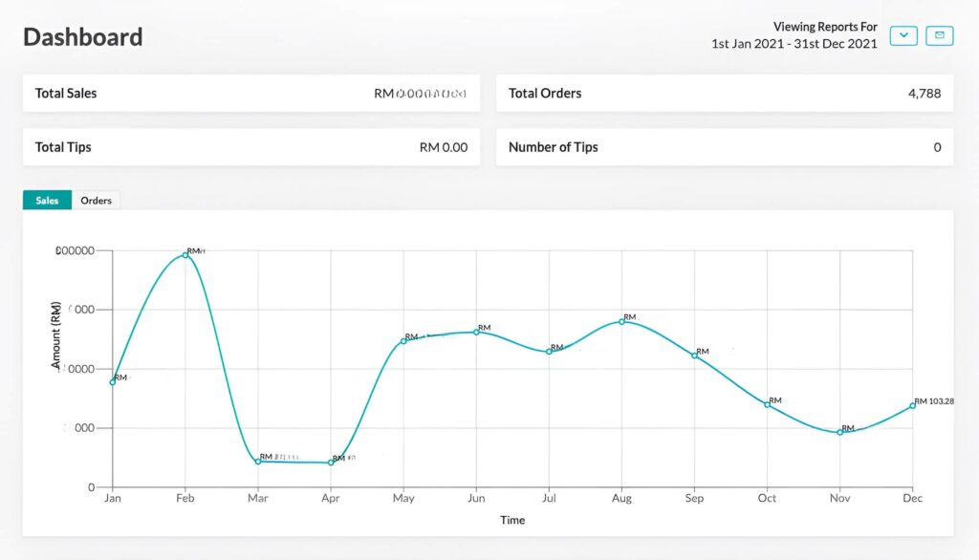Click the November low point on the curve

click(x=839, y=432)
